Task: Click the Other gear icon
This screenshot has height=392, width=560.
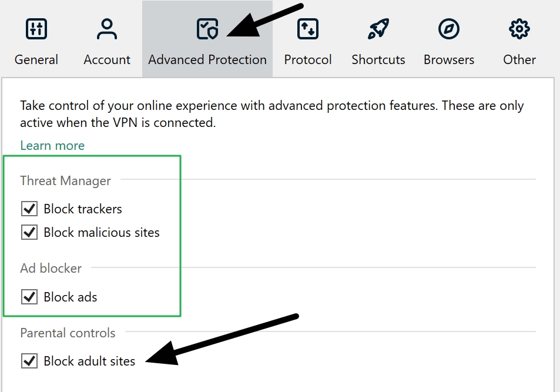Action: [519, 28]
